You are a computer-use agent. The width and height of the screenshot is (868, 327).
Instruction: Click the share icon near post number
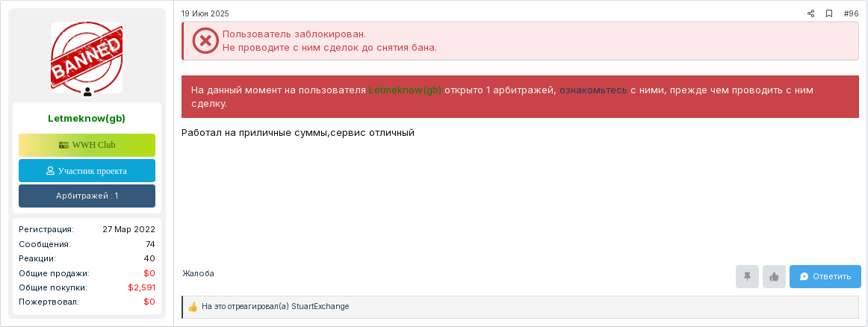[810, 14]
